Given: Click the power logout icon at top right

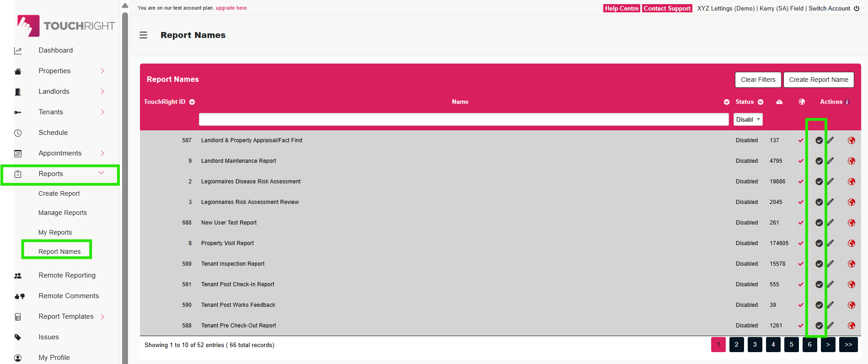Looking at the screenshot, I should pyautogui.click(x=857, y=8).
